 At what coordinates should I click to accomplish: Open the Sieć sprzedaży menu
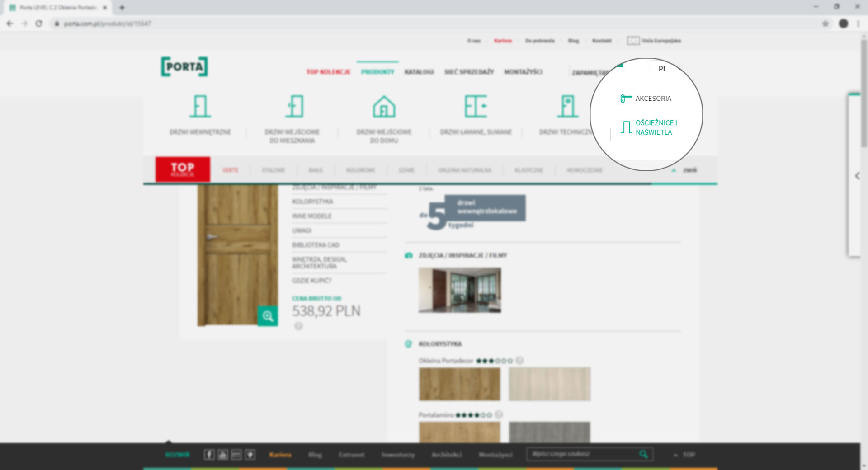pos(469,72)
